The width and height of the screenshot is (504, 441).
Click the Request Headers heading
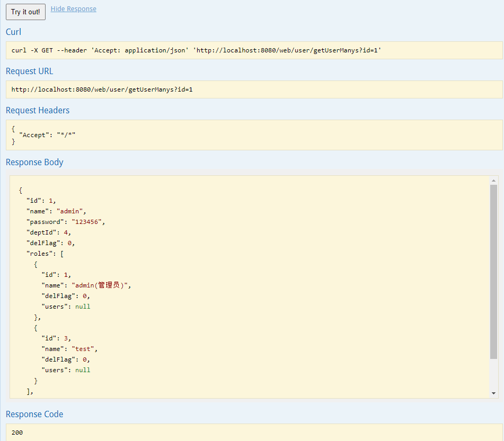click(x=38, y=110)
